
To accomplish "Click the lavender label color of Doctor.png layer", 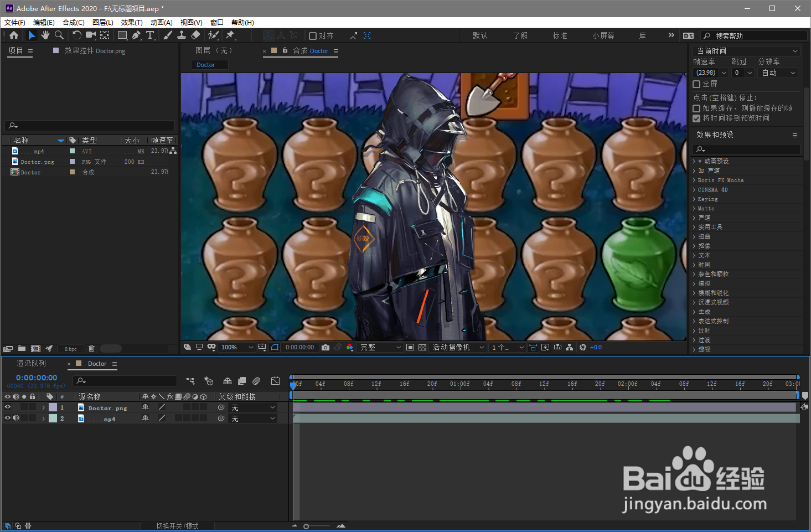I will (x=53, y=407).
